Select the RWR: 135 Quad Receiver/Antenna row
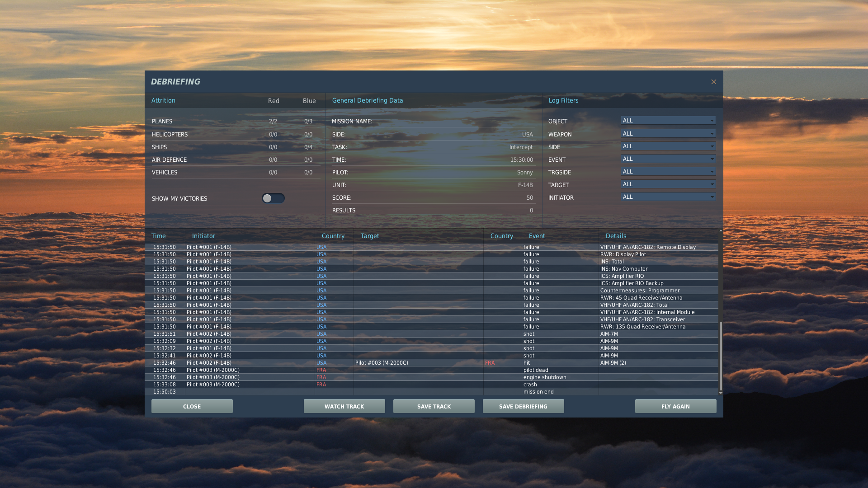Screen dimensions: 868x488 pyautogui.click(x=431, y=327)
